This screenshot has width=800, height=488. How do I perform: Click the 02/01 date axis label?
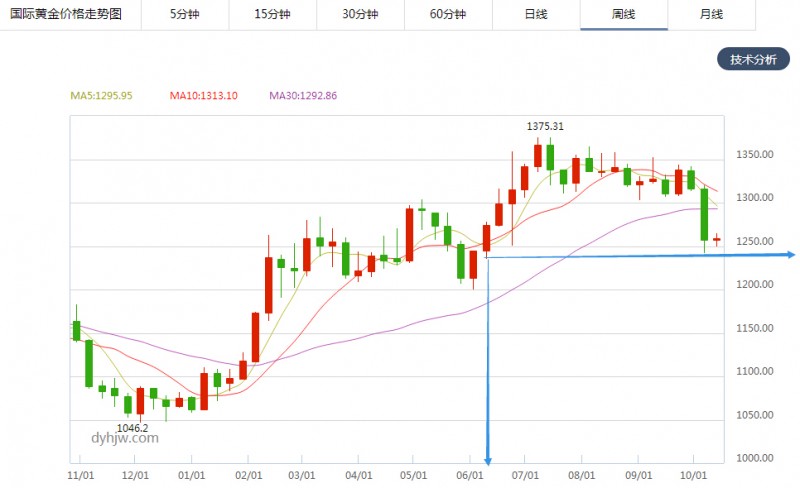(x=247, y=475)
